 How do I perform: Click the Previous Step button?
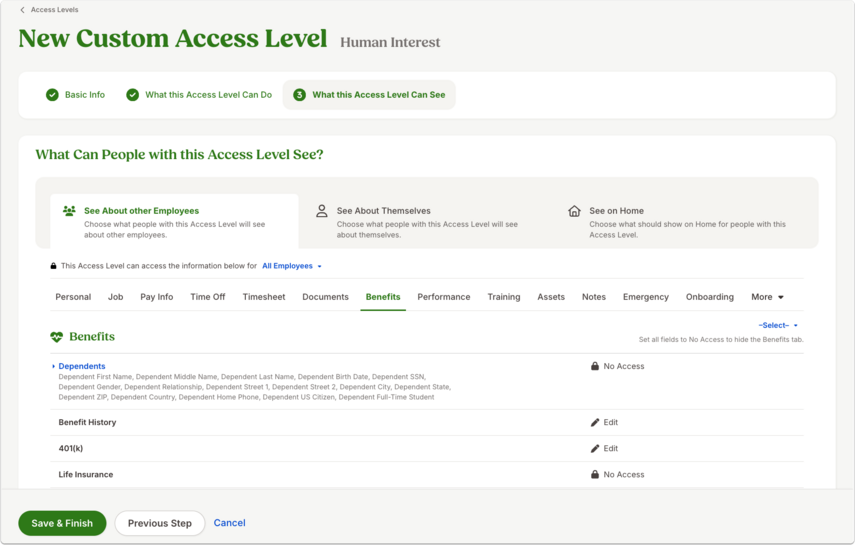pos(160,523)
